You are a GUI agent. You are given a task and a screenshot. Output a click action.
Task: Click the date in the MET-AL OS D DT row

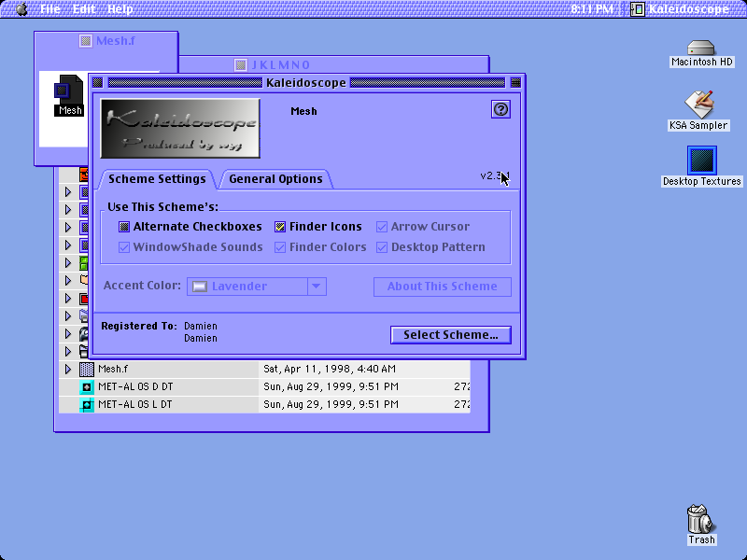click(x=331, y=386)
